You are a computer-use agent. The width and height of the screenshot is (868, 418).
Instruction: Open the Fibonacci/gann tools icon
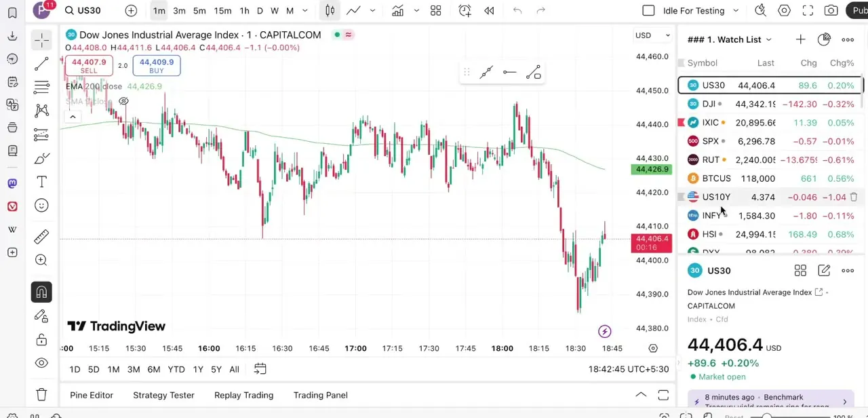coord(41,87)
